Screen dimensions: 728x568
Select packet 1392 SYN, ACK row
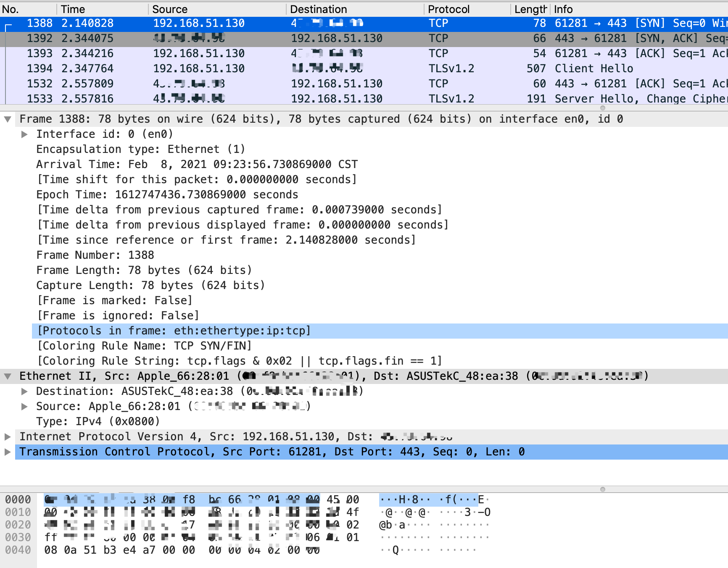364,39
